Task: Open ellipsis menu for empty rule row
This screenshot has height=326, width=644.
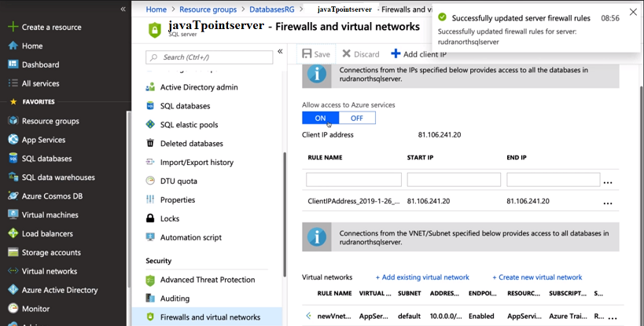Action: 608,182
